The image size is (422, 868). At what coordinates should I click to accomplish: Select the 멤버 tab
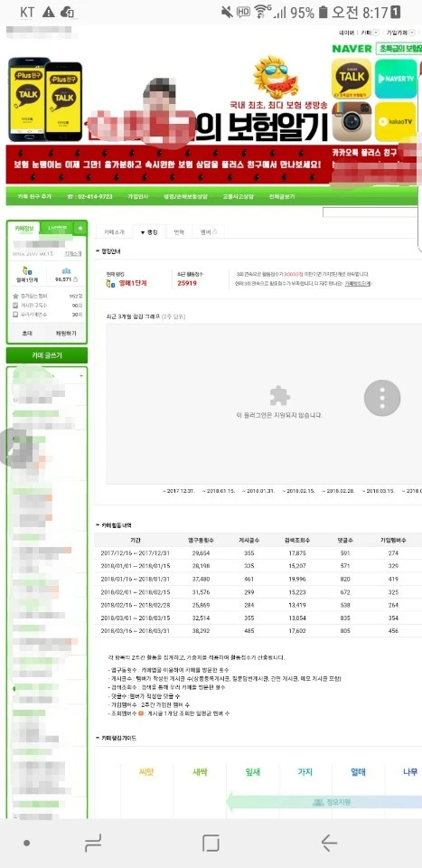(x=209, y=232)
